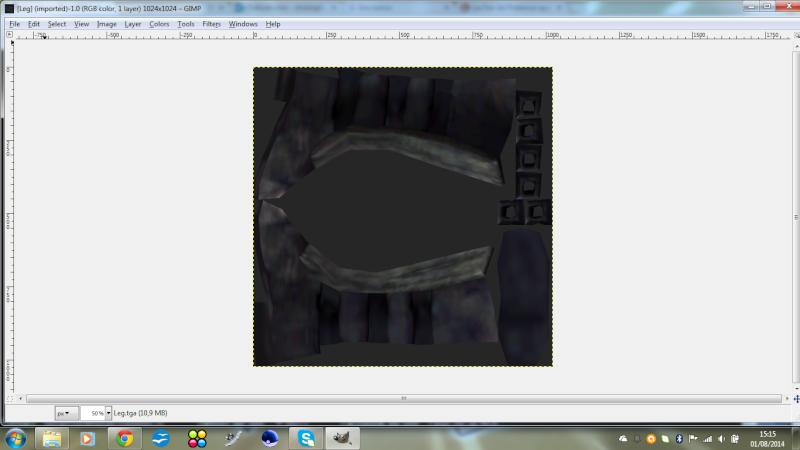Click the bell notification tray icon
Screen dimensions: 800x450
pos(637,439)
